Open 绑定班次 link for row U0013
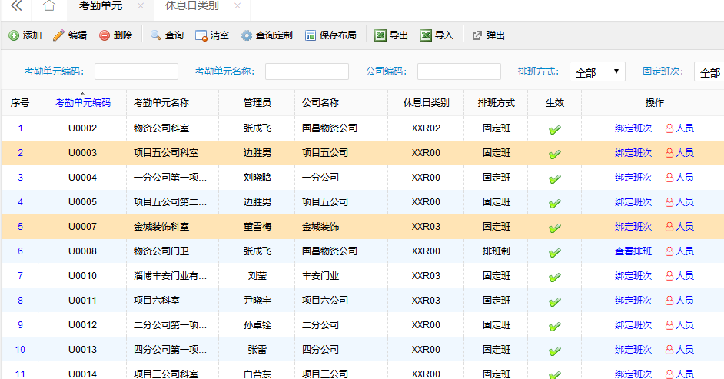Screen dimensions: 724x379 633,349
